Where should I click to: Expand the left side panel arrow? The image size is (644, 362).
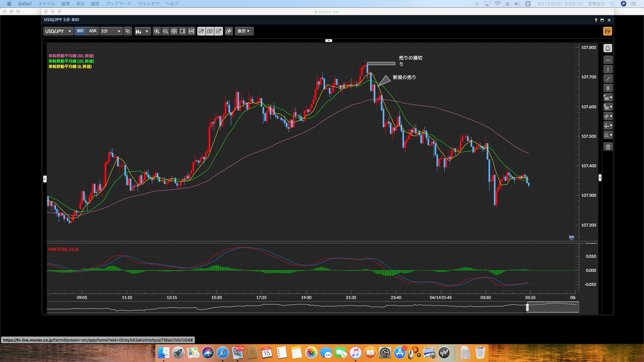click(x=45, y=179)
